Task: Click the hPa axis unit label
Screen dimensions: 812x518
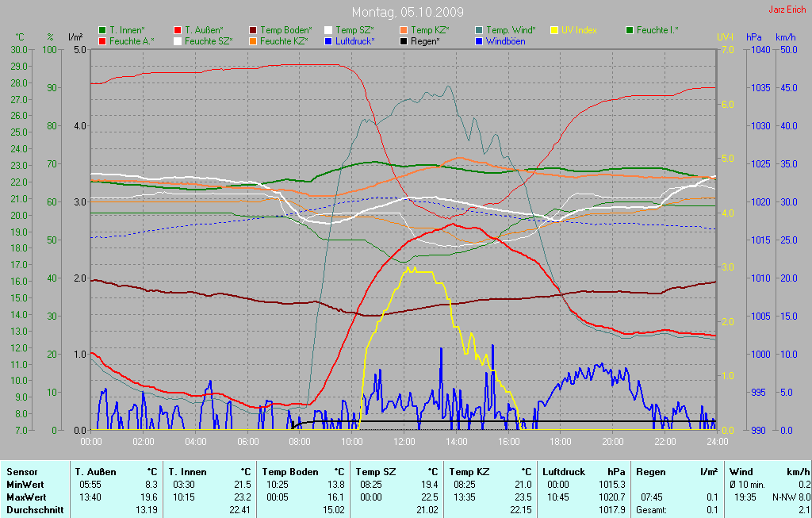Action: click(x=753, y=37)
